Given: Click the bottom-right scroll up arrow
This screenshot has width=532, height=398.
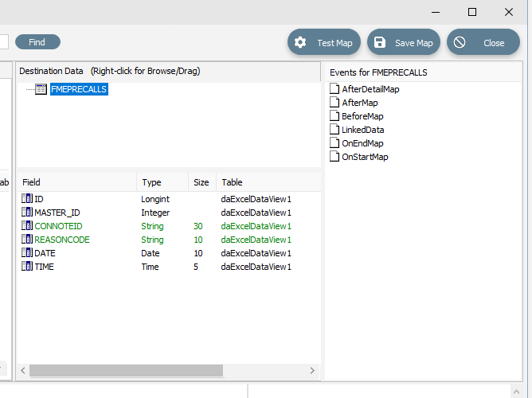Looking at the screenshot, I should pos(516,392).
